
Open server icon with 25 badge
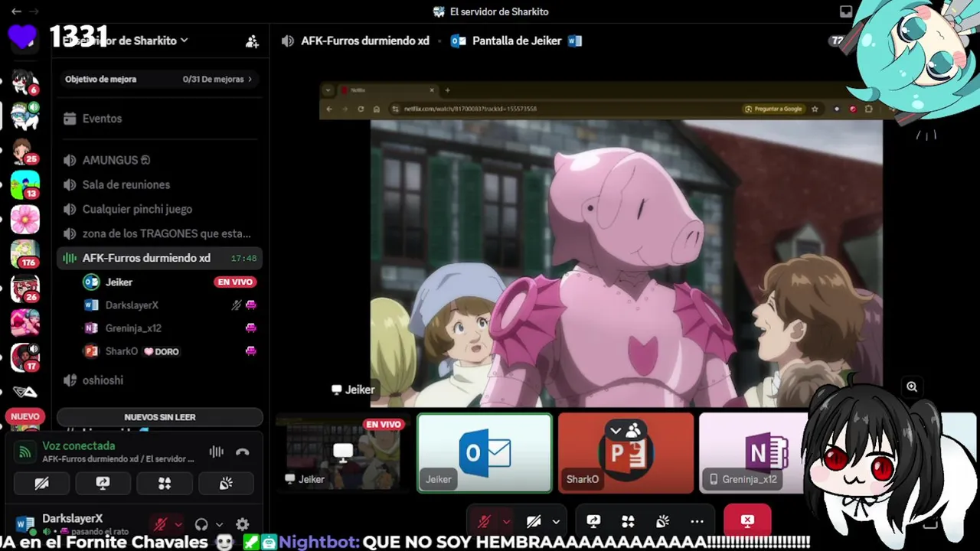24,150
